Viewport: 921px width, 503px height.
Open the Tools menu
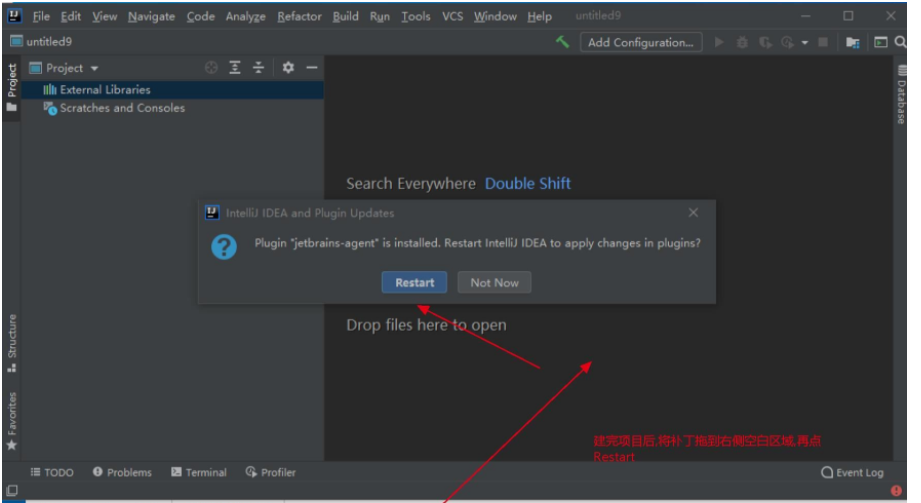coord(416,16)
